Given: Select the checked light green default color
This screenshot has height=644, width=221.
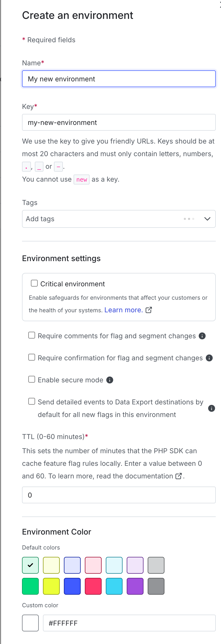Looking at the screenshot, I should (x=30, y=565).
